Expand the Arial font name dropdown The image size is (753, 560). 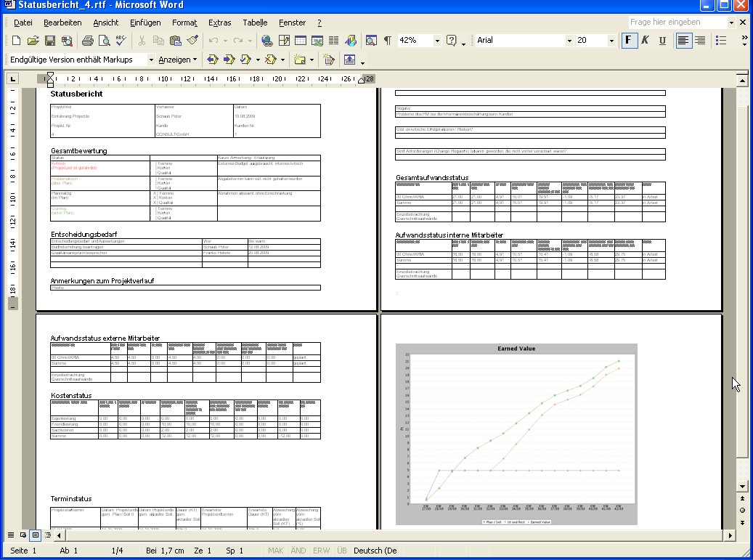(x=569, y=41)
